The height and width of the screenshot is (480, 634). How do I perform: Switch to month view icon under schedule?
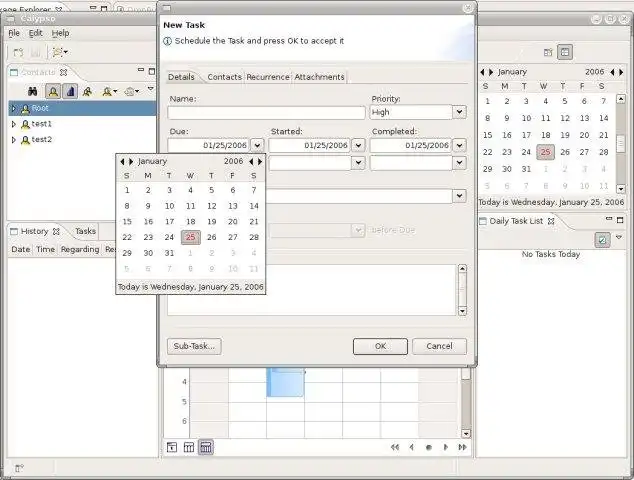pos(206,447)
